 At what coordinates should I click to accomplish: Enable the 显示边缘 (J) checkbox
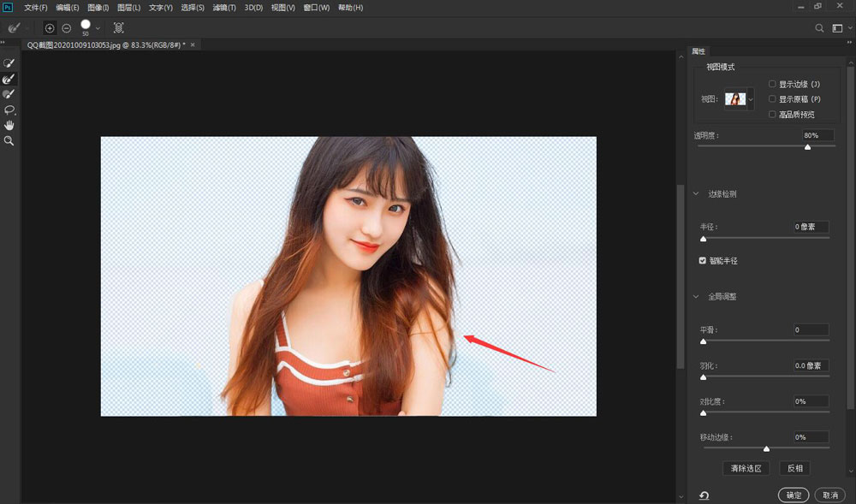(x=772, y=84)
